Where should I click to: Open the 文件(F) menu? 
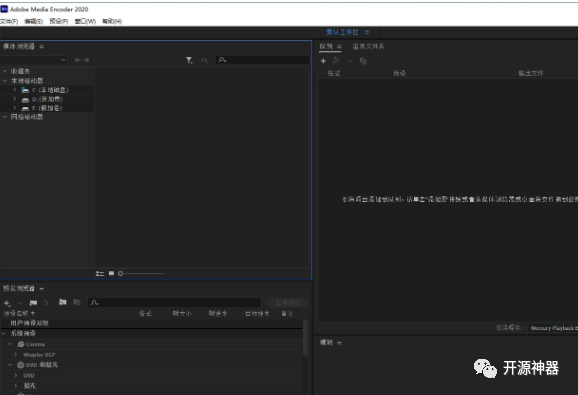coord(9,21)
